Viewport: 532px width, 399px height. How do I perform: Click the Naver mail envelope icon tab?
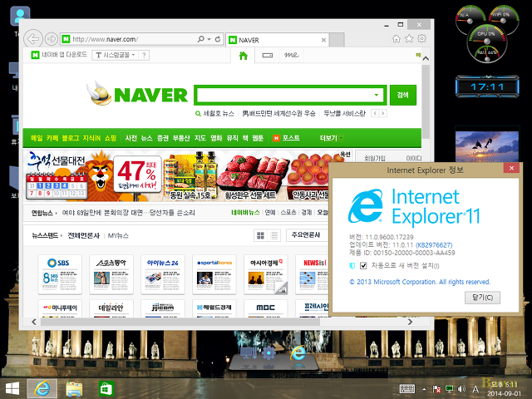(x=268, y=56)
